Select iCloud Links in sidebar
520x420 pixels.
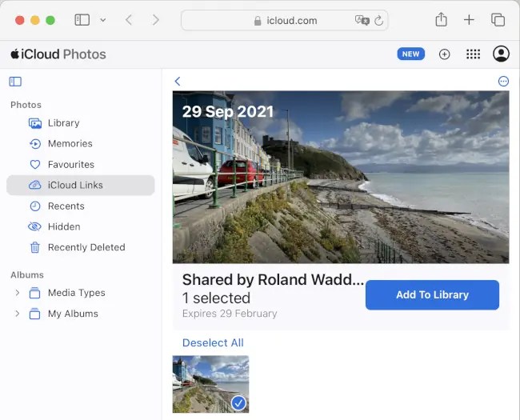(81, 185)
